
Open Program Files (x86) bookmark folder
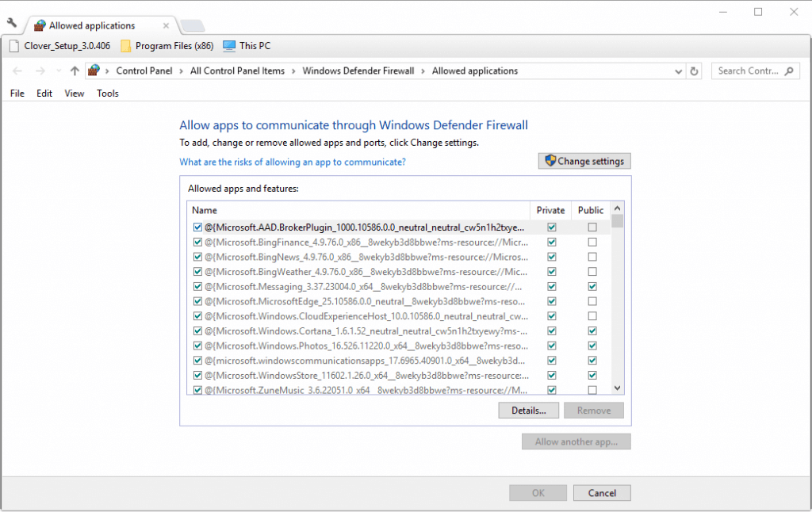pyautogui.click(x=167, y=45)
